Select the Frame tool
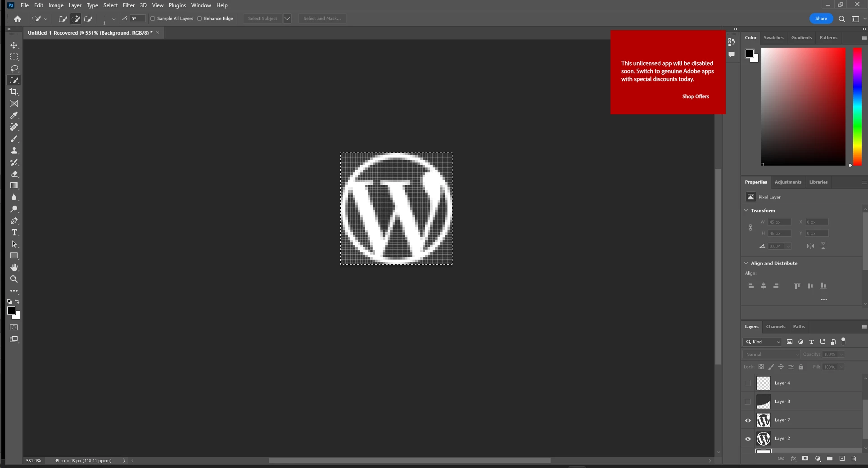Viewport: 868px width, 468px height. point(14,103)
